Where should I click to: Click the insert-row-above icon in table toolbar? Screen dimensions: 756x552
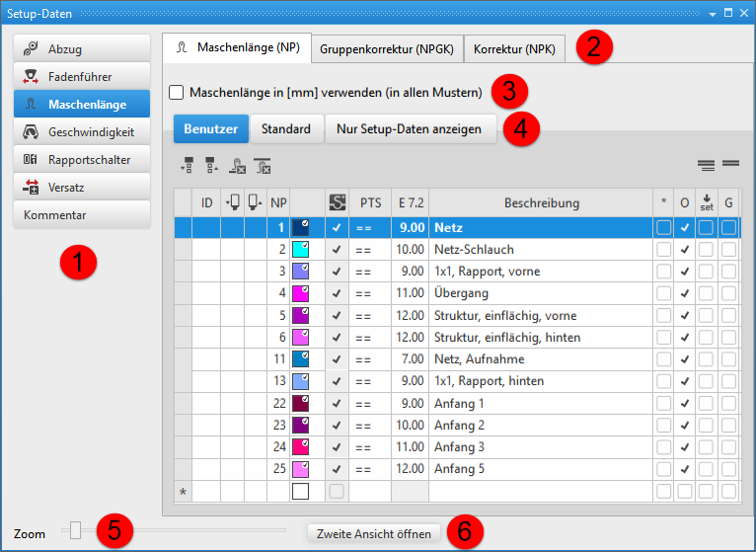[x=188, y=166]
